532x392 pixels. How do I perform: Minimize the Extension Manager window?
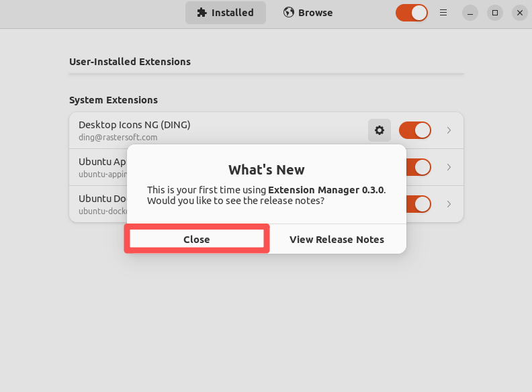pos(470,13)
